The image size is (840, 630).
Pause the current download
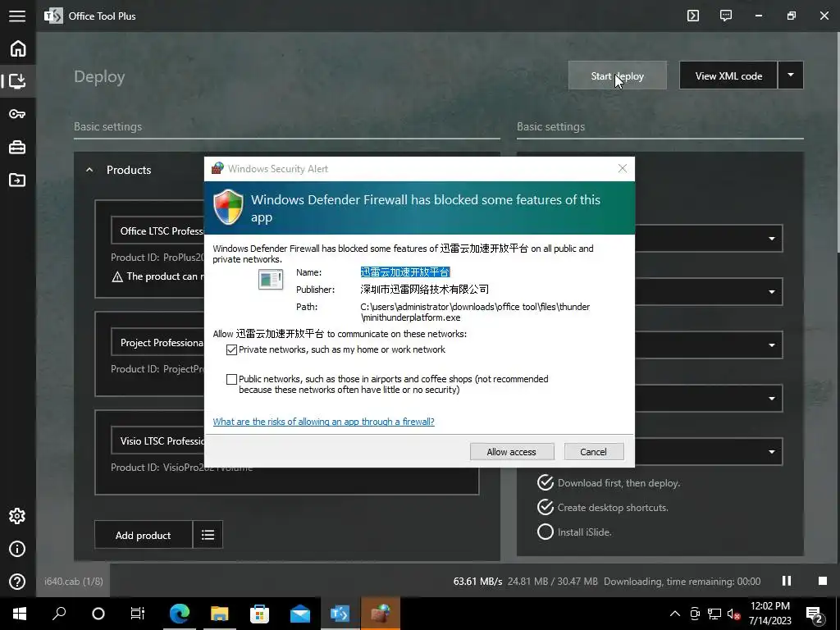pyautogui.click(x=787, y=581)
